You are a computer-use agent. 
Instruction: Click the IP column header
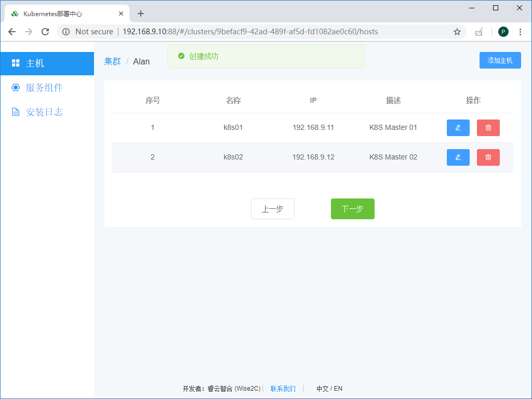313,100
